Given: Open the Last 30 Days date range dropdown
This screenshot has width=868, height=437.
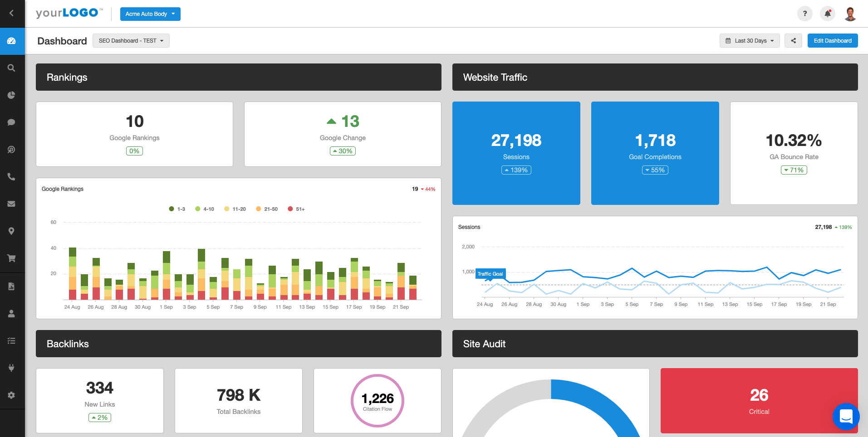Looking at the screenshot, I should [x=750, y=40].
